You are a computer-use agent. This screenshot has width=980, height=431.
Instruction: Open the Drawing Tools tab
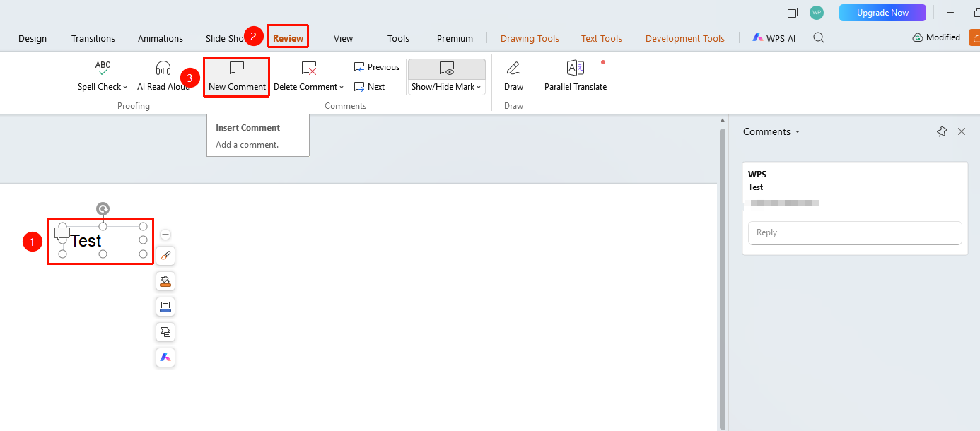pos(530,38)
